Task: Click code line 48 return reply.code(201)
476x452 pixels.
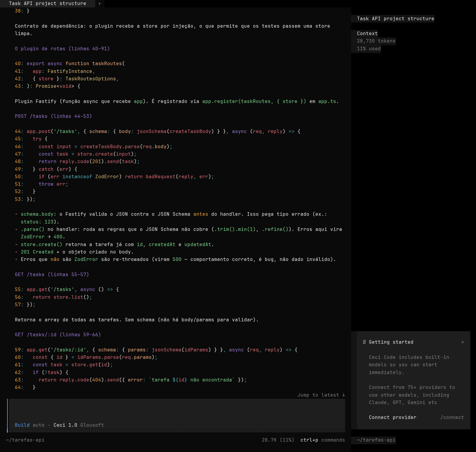Action: 77,162
